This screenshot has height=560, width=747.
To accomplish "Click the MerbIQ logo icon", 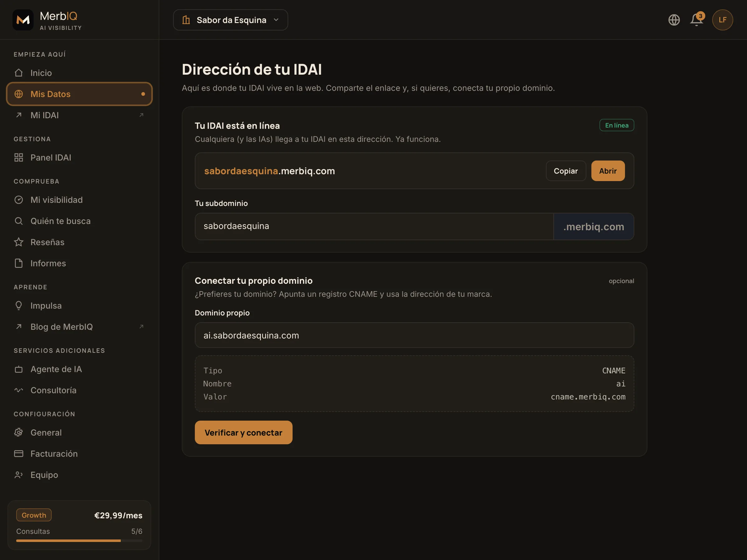I will coord(23,20).
